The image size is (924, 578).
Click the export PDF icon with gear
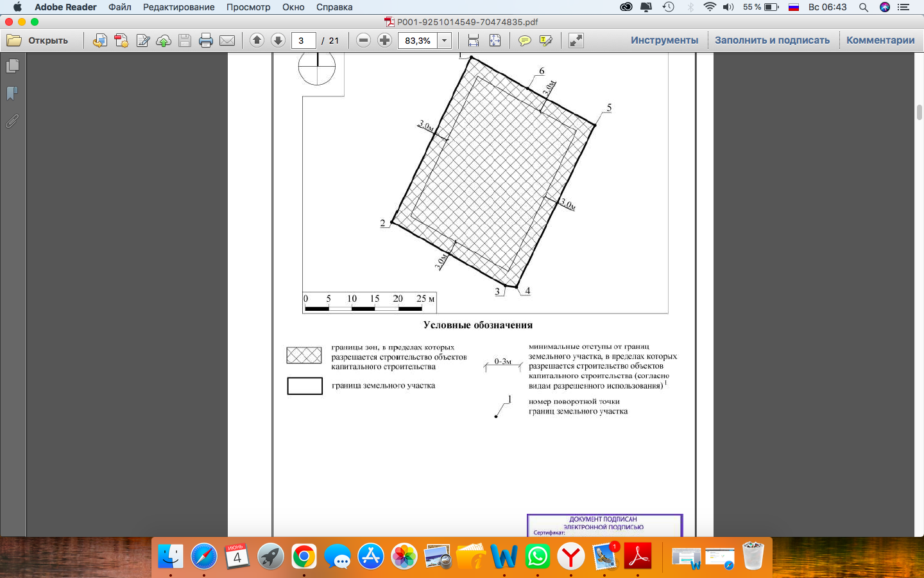click(121, 40)
